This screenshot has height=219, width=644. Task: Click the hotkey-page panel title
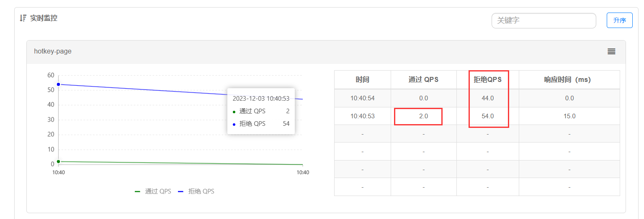53,51
